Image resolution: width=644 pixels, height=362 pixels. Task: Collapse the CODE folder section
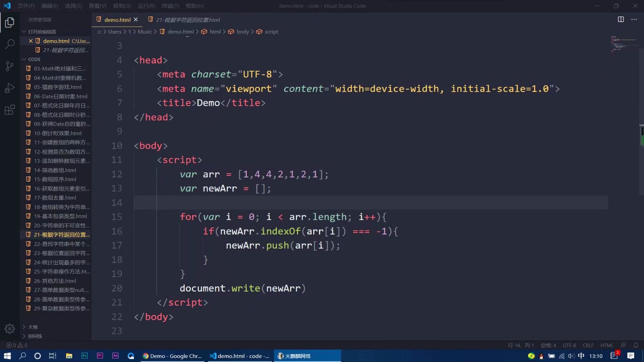56,59
